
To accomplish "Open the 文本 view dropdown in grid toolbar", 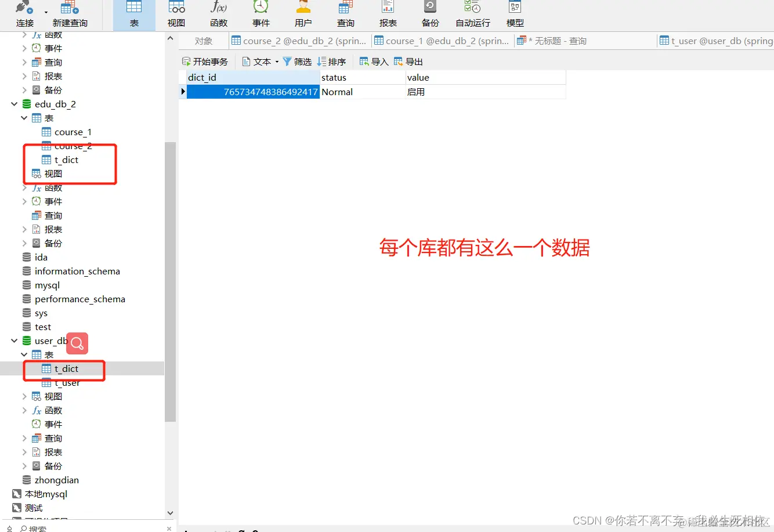I will [x=276, y=61].
